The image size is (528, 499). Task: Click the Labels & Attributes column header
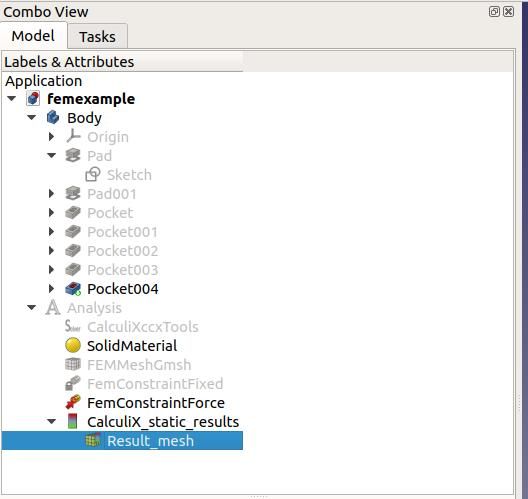(122, 62)
